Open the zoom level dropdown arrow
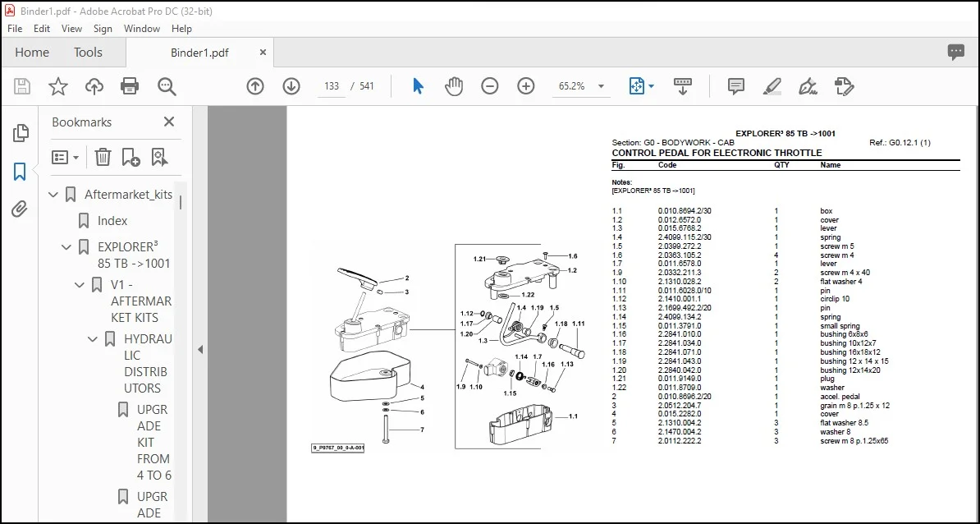Image resolution: width=980 pixels, height=524 pixels. click(602, 86)
